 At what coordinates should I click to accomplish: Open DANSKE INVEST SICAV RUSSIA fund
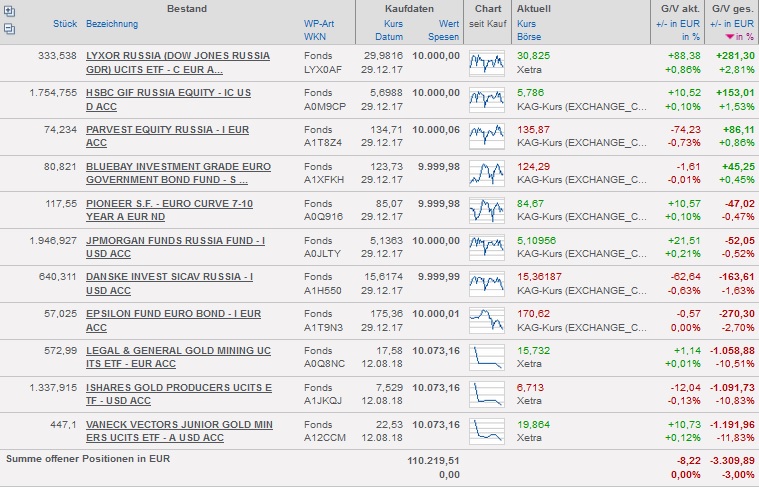click(169, 284)
